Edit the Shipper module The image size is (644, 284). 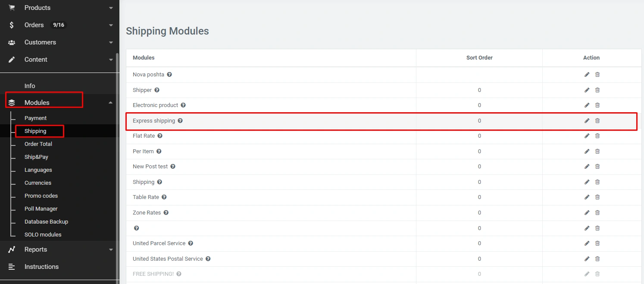[x=587, y=90]
